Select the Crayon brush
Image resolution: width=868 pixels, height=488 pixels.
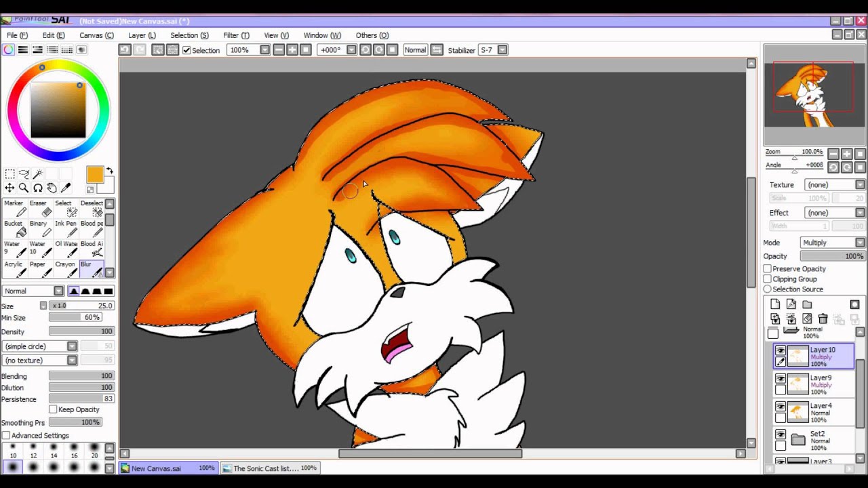click(65, 269)
